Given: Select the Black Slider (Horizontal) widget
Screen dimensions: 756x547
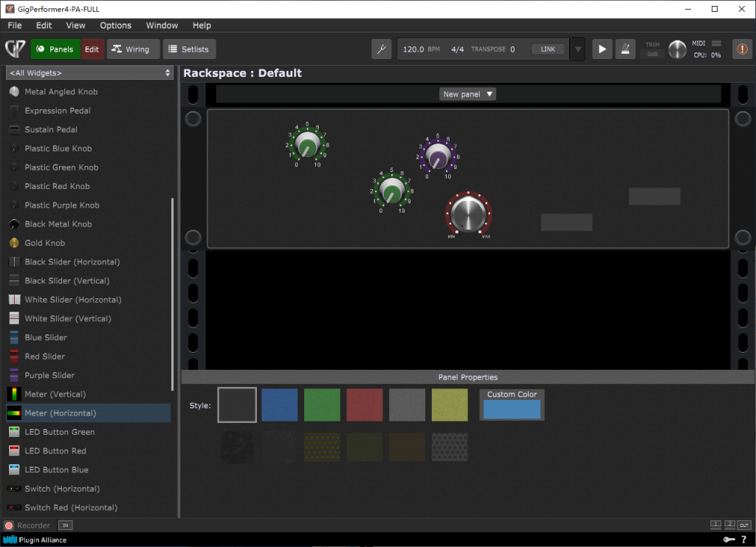Looking at the screenshot, I should [x=89, y=262].
